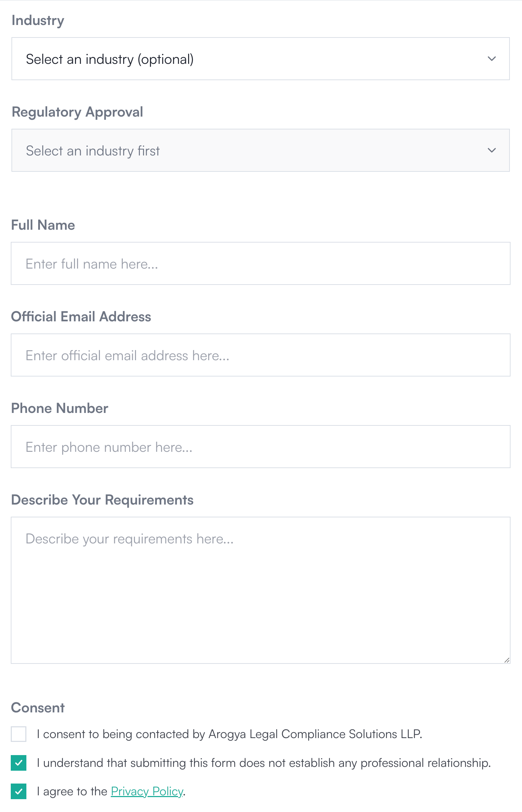
Task: Click the 'Describe Your Requirements' label
Action: point(102,500)
